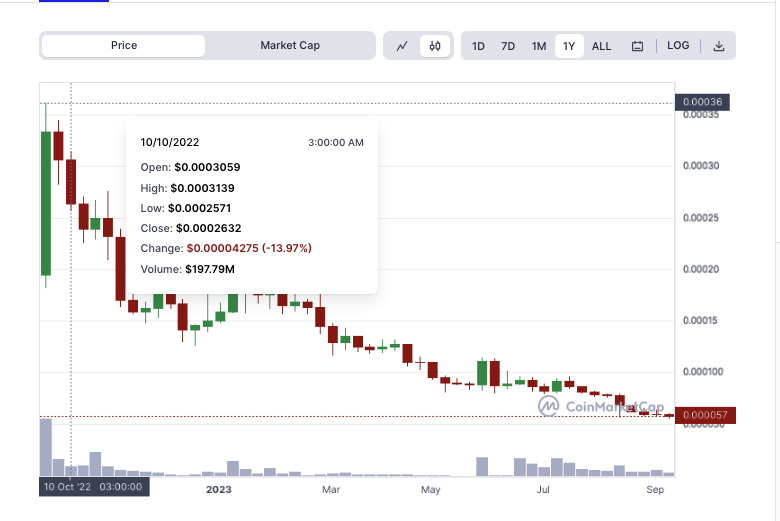The image size is (780, 521).
Task: Click the May time axis label
Action: tap(430, 490)
